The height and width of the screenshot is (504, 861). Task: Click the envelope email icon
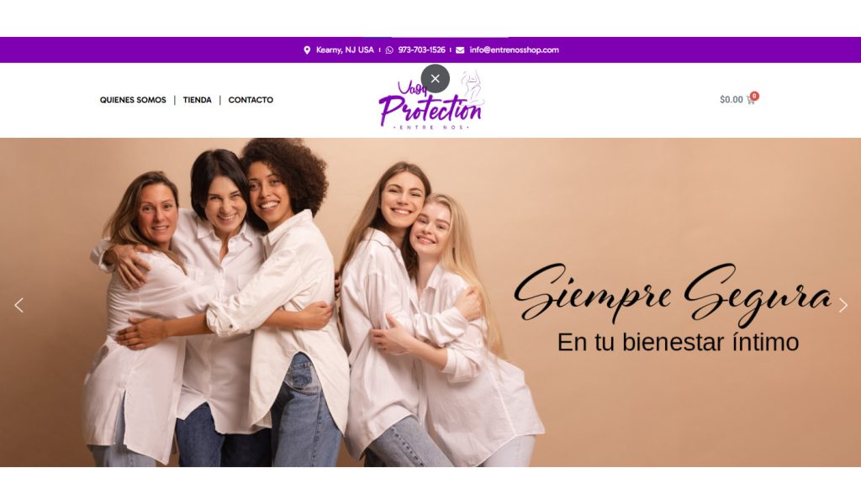pos(460,50)
